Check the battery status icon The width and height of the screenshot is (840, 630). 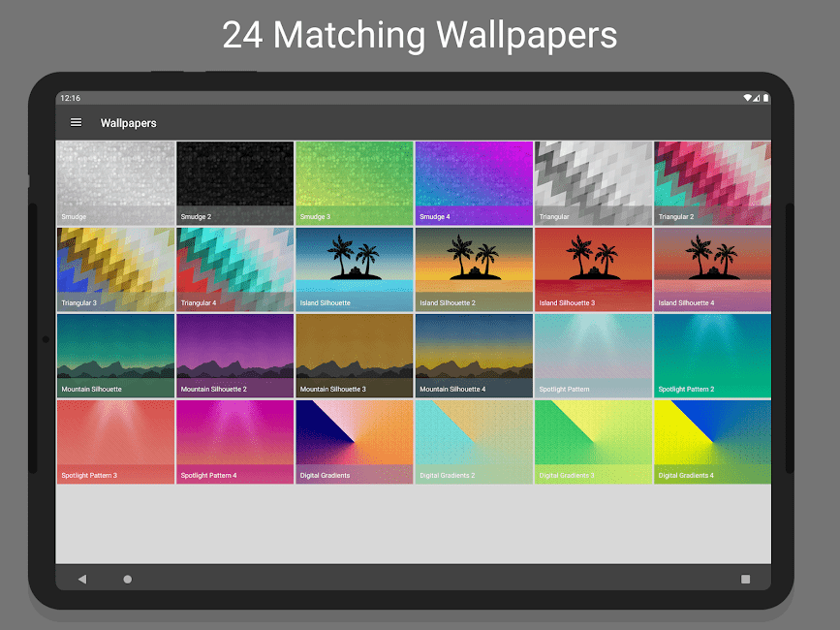tap(766, 98)
